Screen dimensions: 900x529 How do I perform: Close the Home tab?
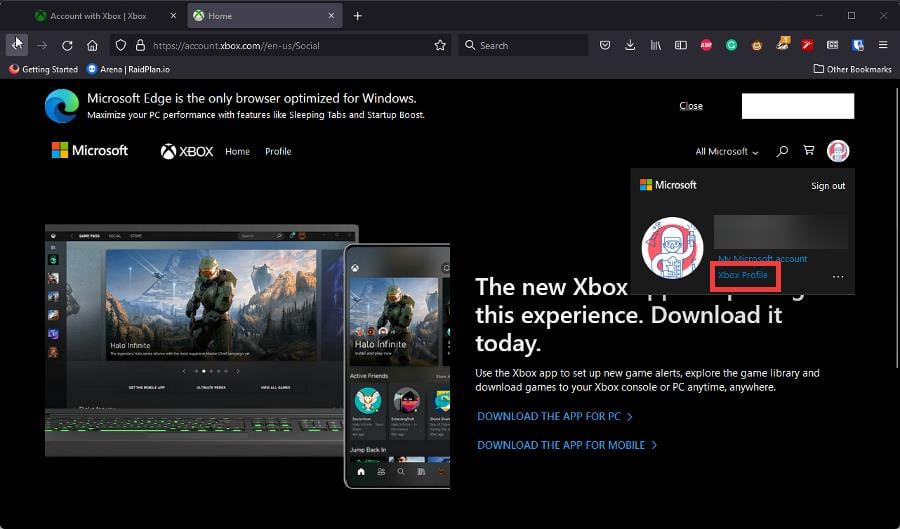(x=331, y=16)
